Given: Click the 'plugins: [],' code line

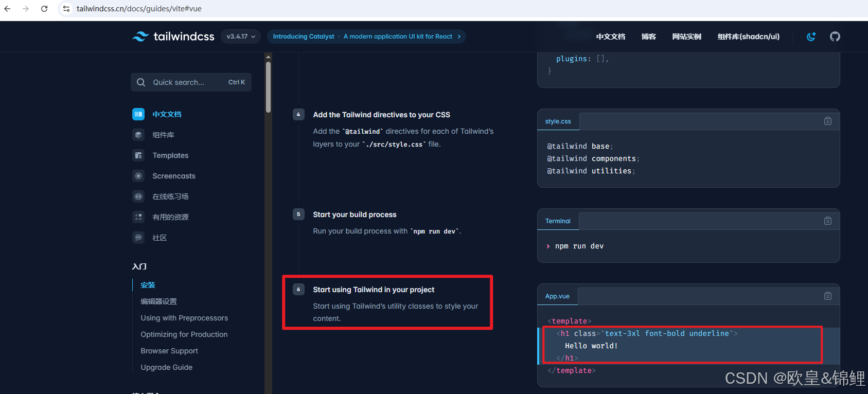Looking at the screenshot, I should click(582, 59).
